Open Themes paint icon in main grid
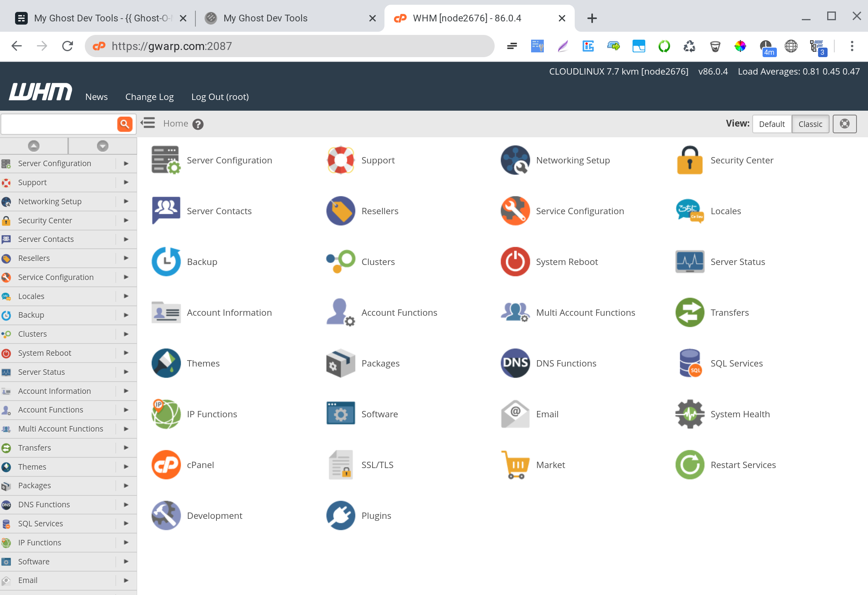Screen dimensions: 868x595 (x=166, y=363)
